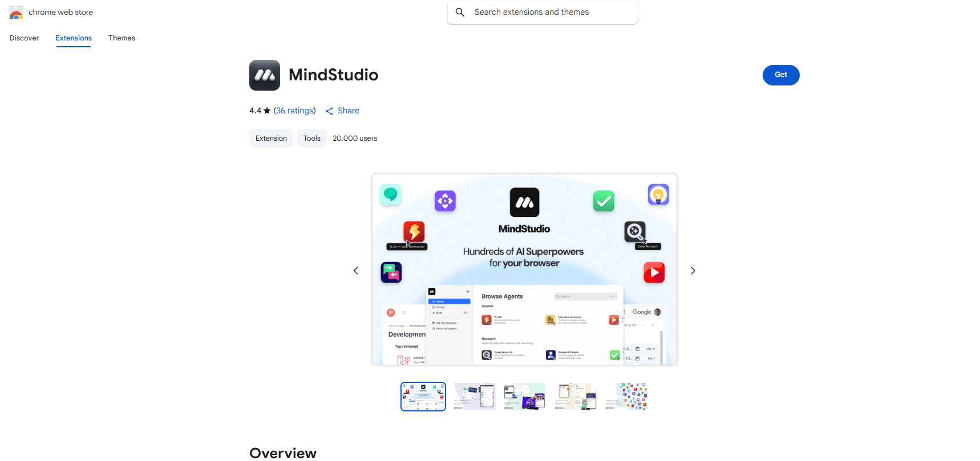Select the fifth screenshot thumbnail
Image resolution: width=980 pixels, height=461 pixels.
(x=626, y=397)
